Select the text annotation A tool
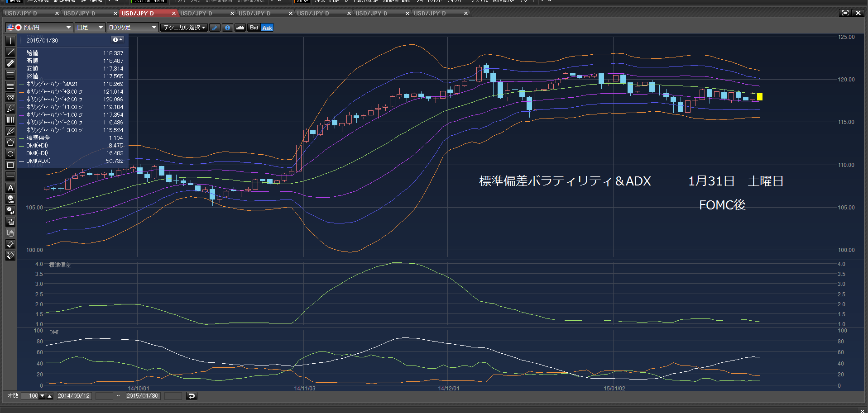 pyautogui.click(x=10, y=188)
